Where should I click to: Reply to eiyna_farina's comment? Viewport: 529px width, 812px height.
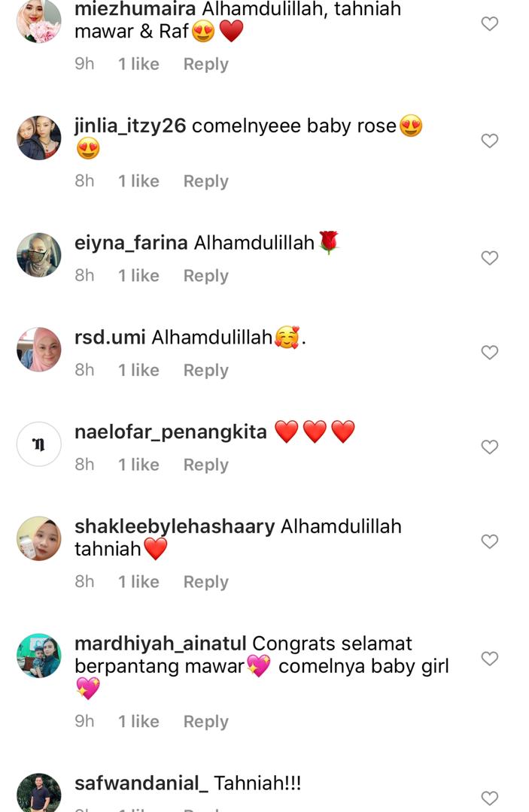tap(205, 276)
